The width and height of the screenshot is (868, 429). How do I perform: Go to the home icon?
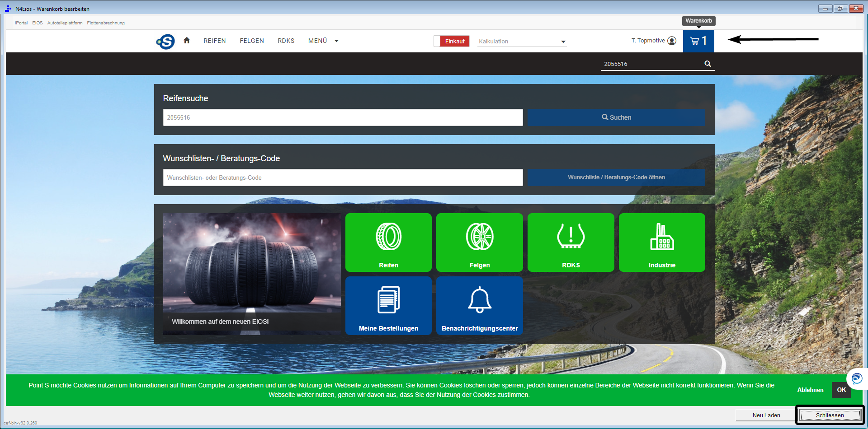pyautogui.click(x=187, y=41)
